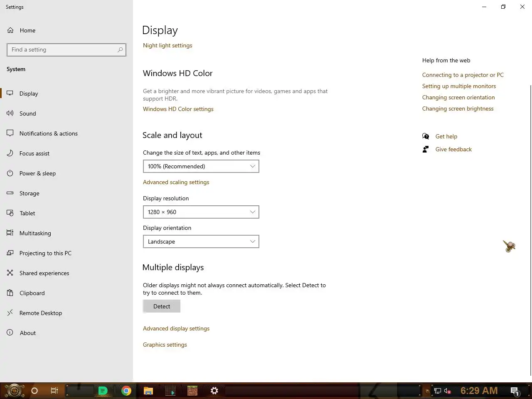Click the Find a setting search field
This screenshot has width=532, height=399.
pos(66,49)
